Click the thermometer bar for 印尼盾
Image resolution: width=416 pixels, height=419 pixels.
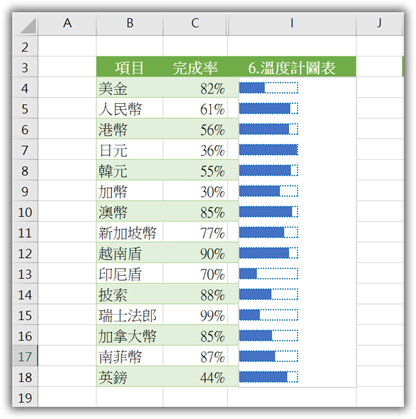pyautogui.click(x=268, y=274)
